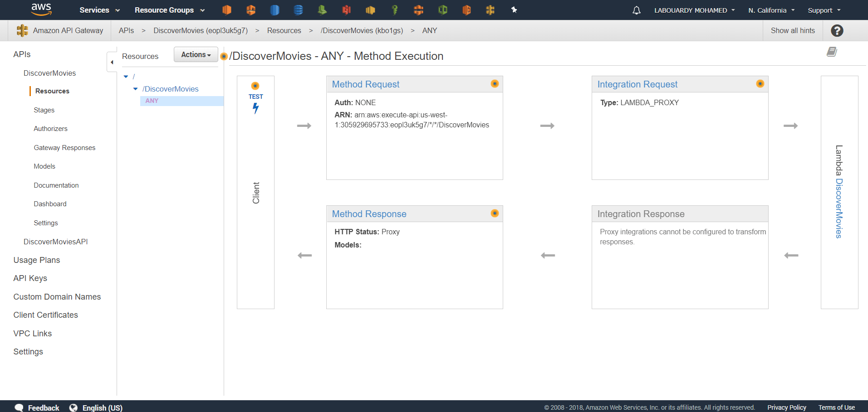The width and height of the screenshot is (868, 412).
Task: Open the DiscoverMovies API in sidebar
Action: pos(49,73)
